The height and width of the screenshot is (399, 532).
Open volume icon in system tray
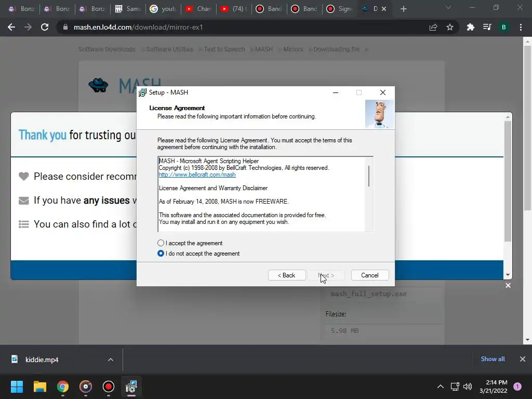[x=468, y=387]
